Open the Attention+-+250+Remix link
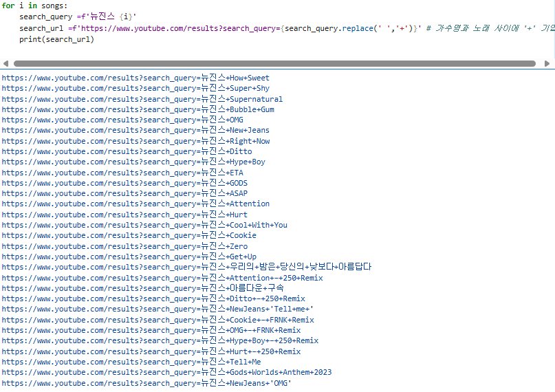Viewport: 555px width, 392px height. click(162, 278)
